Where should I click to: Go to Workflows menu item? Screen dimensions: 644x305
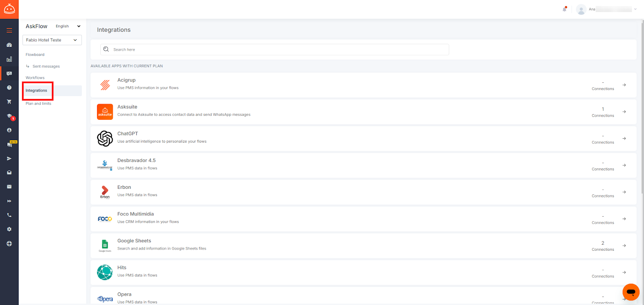point(35,78)
